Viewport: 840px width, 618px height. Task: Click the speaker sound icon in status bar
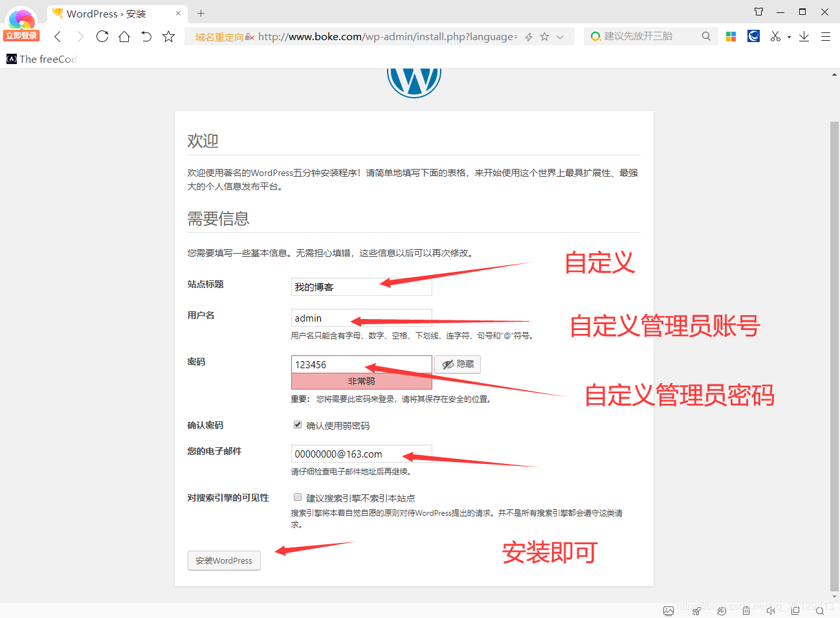click(771, 610)
